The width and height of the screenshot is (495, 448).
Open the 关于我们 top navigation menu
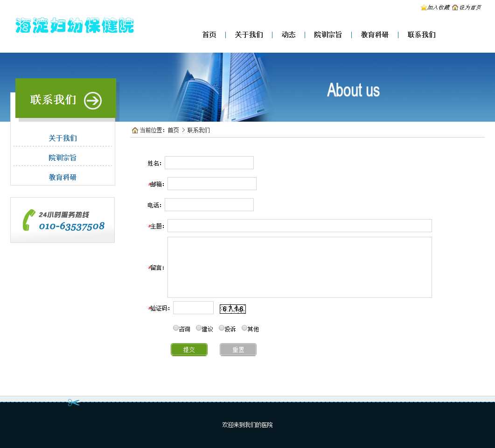249,35
